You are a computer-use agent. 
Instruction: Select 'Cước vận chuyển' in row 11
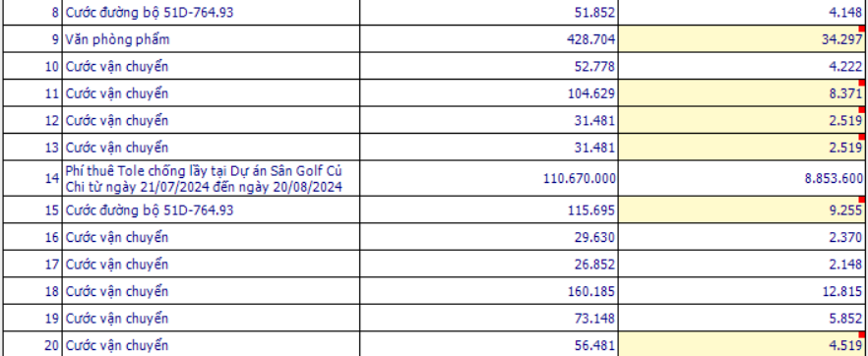click(x=211, y=93)
